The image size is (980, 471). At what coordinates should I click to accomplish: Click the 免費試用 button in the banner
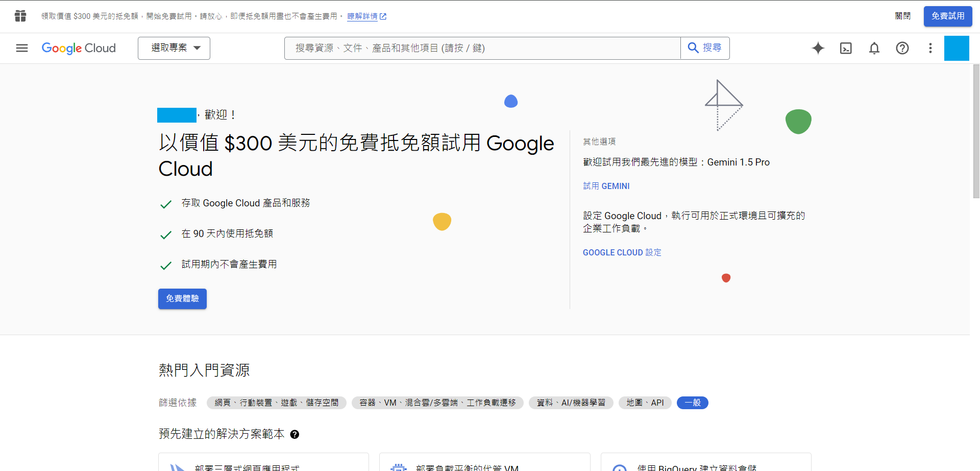[x=948, y=16]
